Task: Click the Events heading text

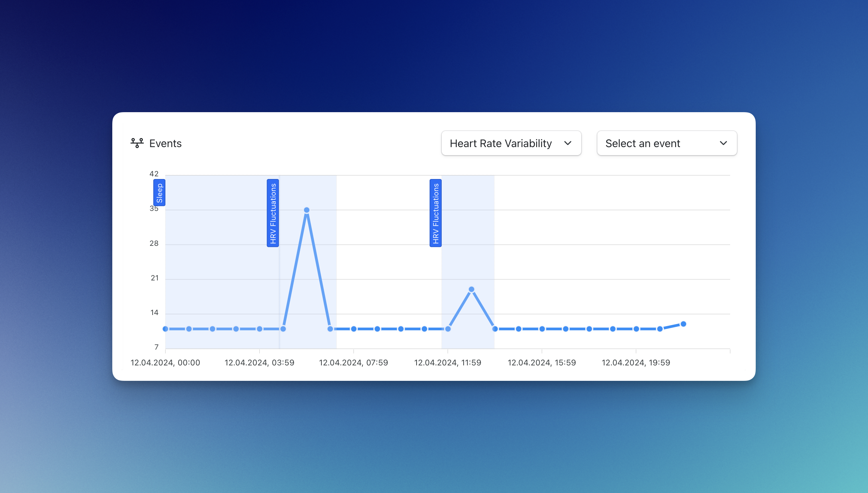Action: click(x=165, y=143)
